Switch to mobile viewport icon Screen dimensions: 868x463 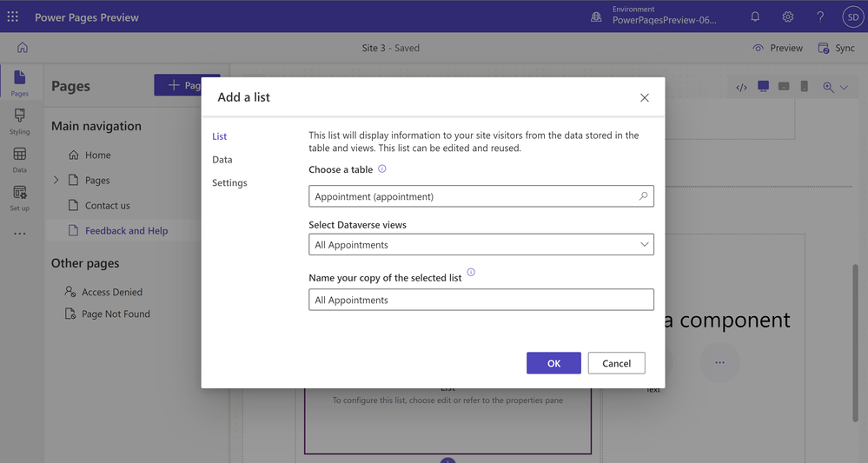805,86
